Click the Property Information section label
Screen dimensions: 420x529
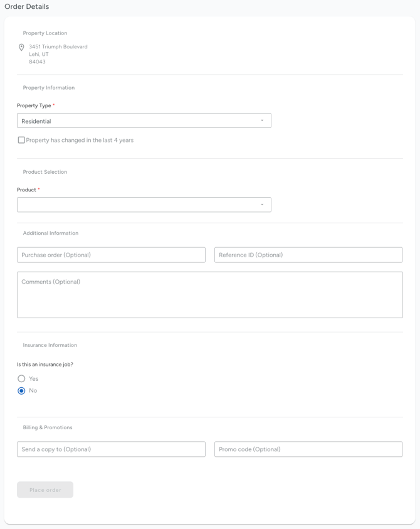tap(49, 88)
